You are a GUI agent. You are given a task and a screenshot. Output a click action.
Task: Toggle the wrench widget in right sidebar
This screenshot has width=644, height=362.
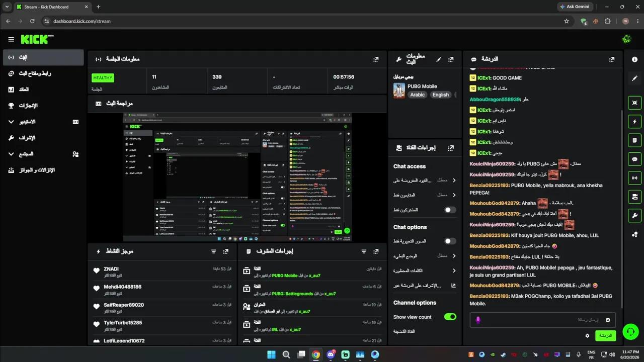tap(634, 216)
